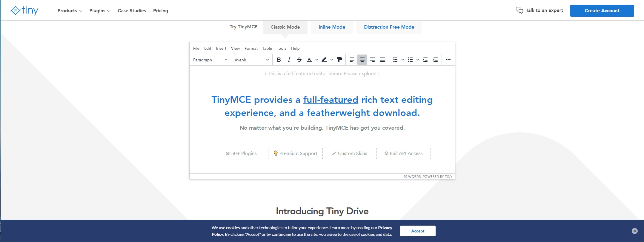644x242 pixels.
Task: Open the Table menu
Action: click(267, 48)
